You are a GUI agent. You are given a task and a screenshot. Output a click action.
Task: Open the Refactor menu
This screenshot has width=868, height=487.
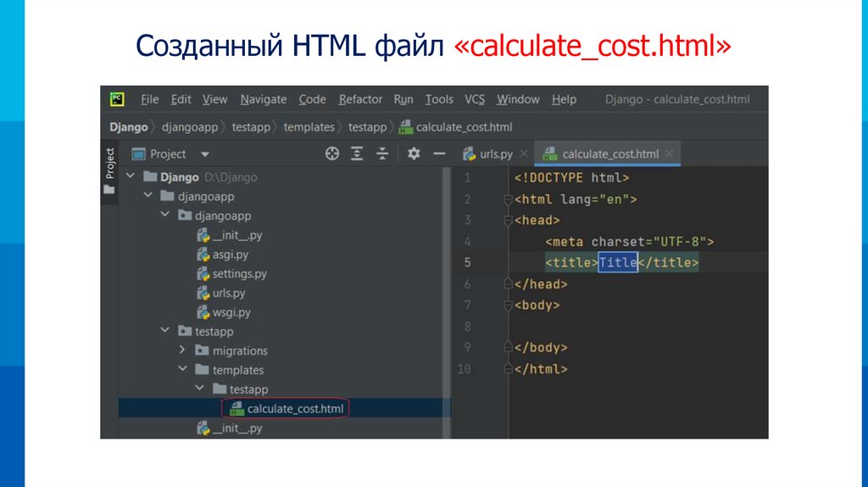(x=360, y=99)
